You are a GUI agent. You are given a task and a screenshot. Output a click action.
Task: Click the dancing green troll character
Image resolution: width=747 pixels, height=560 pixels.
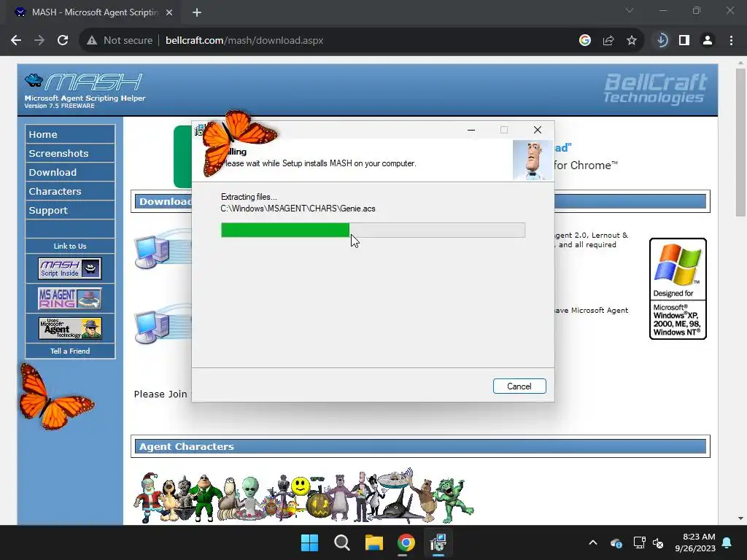tap(453, 500)
